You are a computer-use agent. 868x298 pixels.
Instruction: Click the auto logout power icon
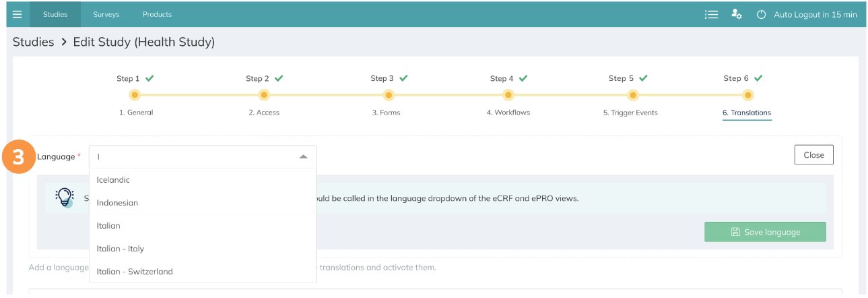tap(762, 14)
